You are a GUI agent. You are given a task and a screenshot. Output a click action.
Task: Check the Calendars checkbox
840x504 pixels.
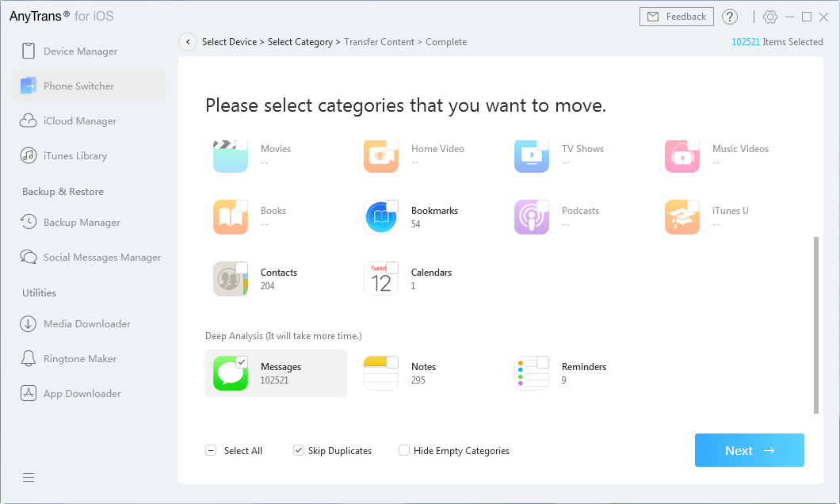point(392,267)
